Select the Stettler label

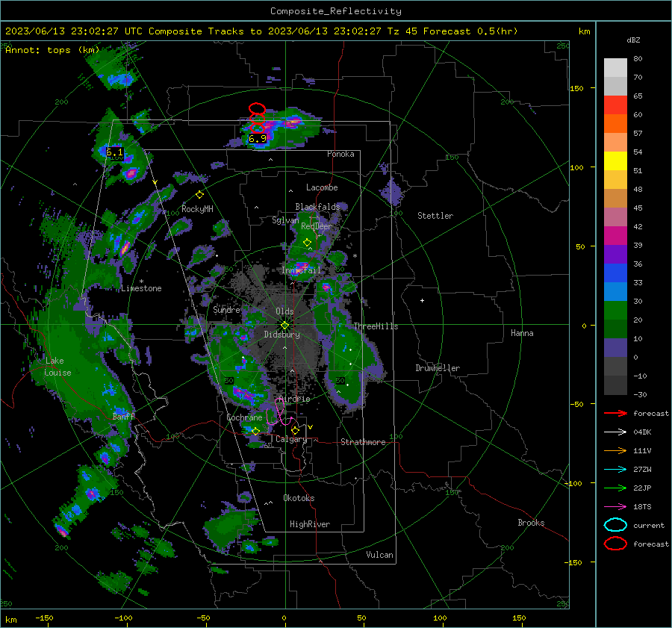click(435, 216)
